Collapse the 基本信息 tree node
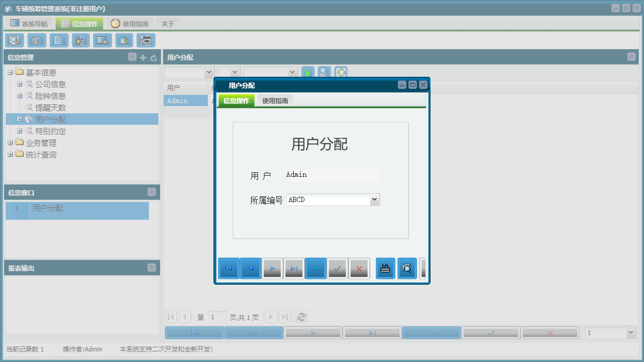644x362 pixels. [x=10, y=73]
